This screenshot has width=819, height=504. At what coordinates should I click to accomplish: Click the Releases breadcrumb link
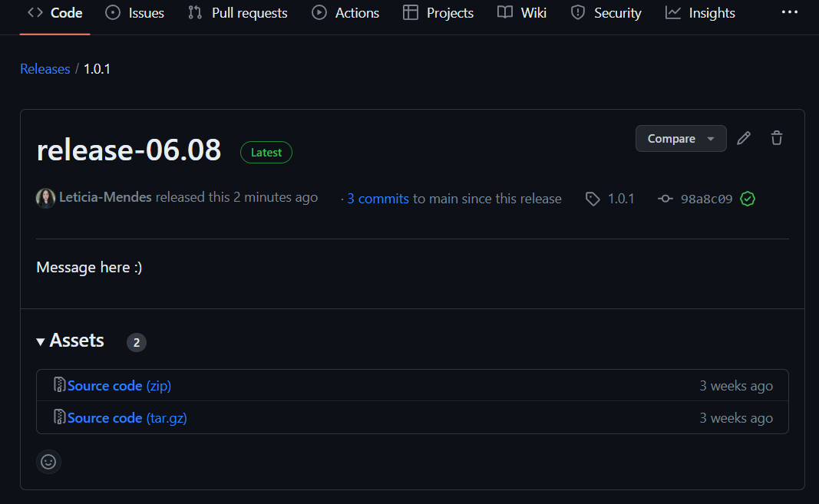click(x=45, y=68)
